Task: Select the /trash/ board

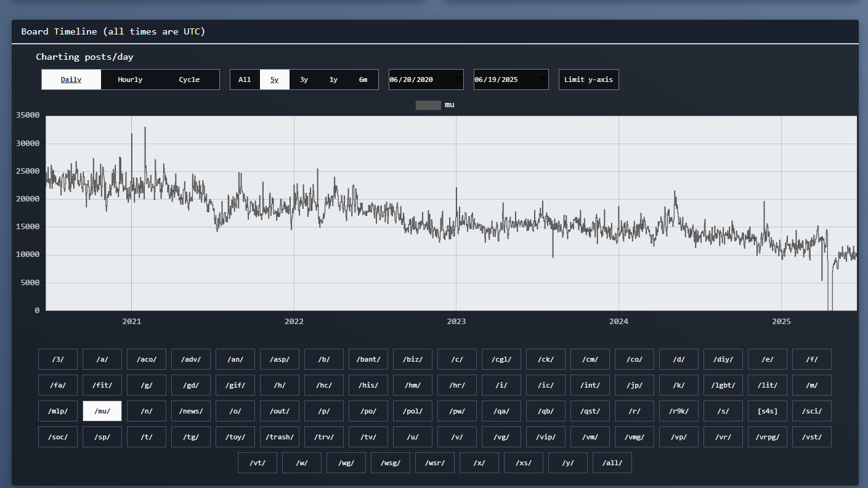Action: 280,437
